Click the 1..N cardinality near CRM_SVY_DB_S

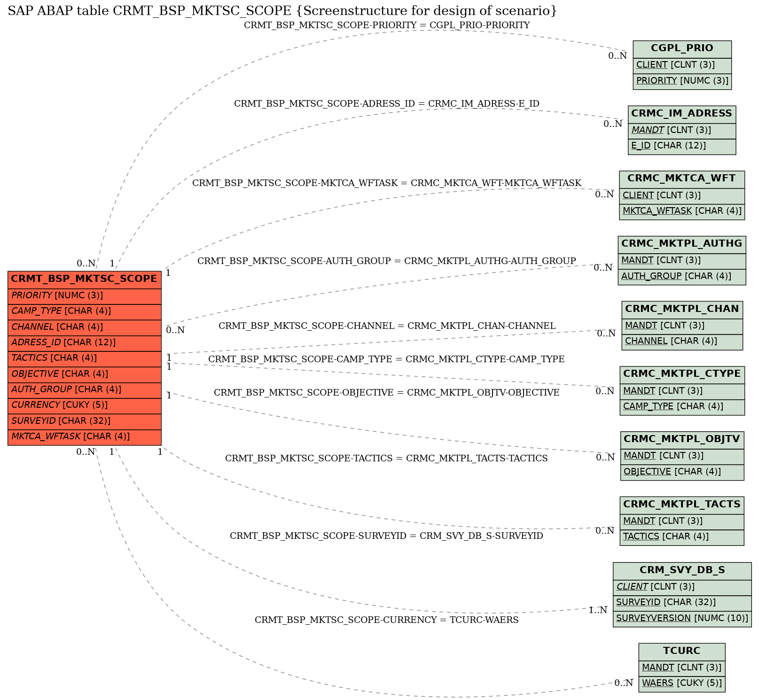pyautogui.click(x=598, y=610)
